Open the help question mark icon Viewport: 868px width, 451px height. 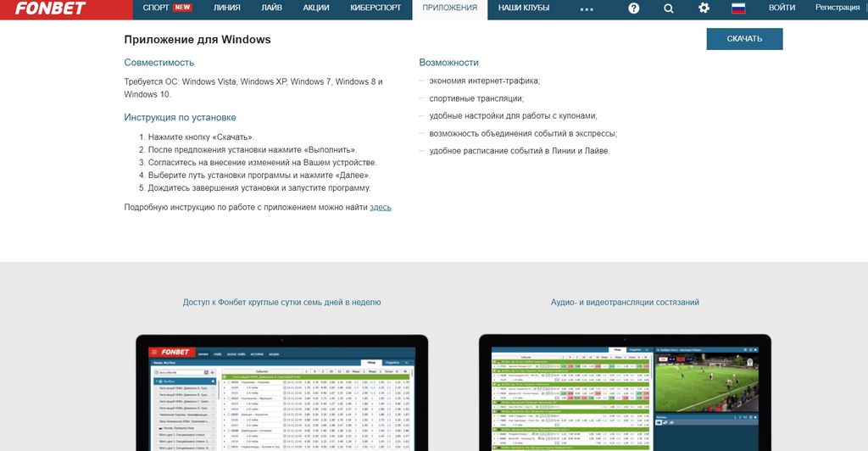tap(634, 8)
